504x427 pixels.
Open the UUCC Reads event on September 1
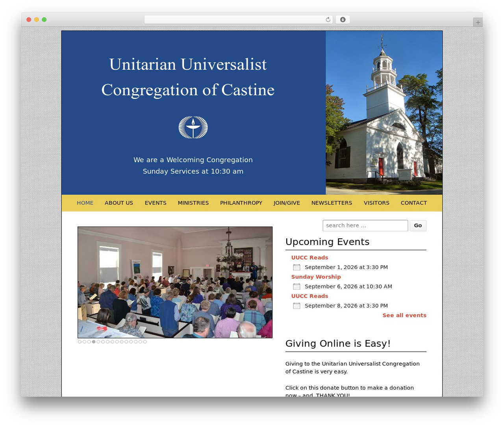tap(309, 258)
